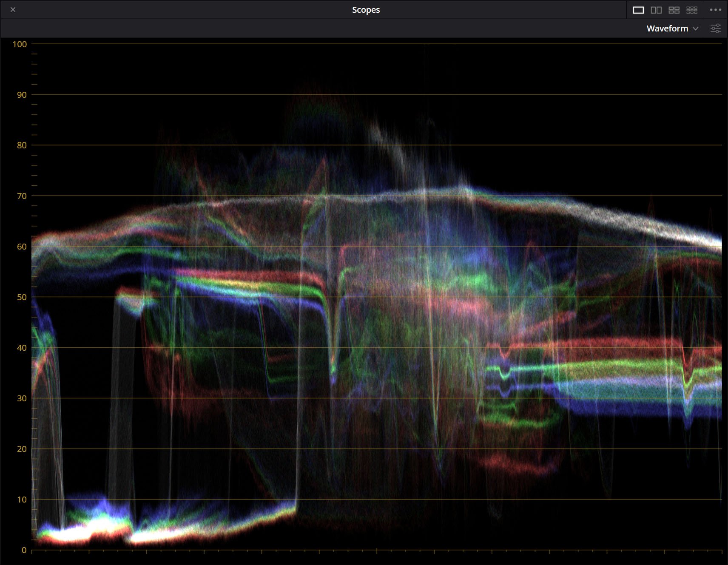Image resolution: width=728 pixels, height=565 pixels.
Task: Select the Waveform label text
Action: point(667,28)
